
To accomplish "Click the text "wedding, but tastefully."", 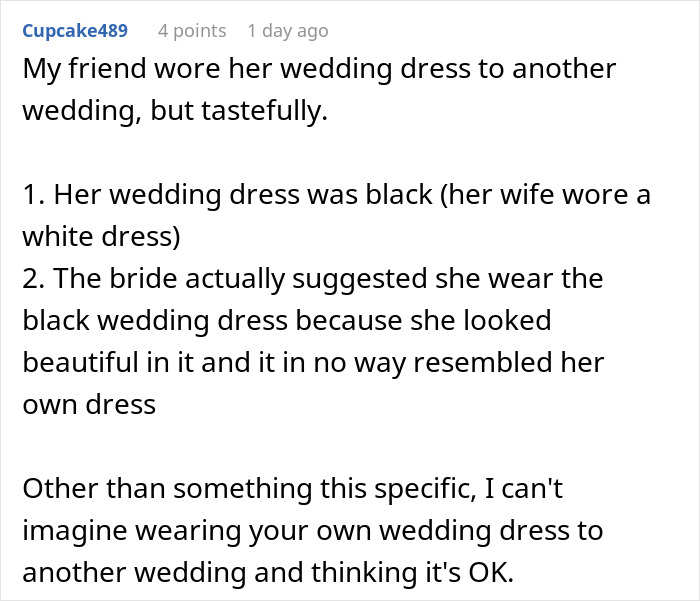I will click(x=175, y=113).
